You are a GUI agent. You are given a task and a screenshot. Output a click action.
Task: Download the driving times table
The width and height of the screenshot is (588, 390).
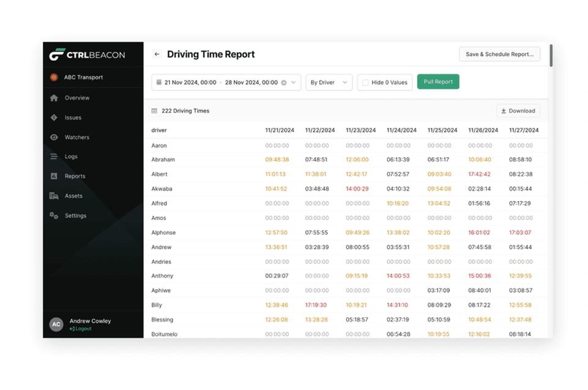coord(518,111)
